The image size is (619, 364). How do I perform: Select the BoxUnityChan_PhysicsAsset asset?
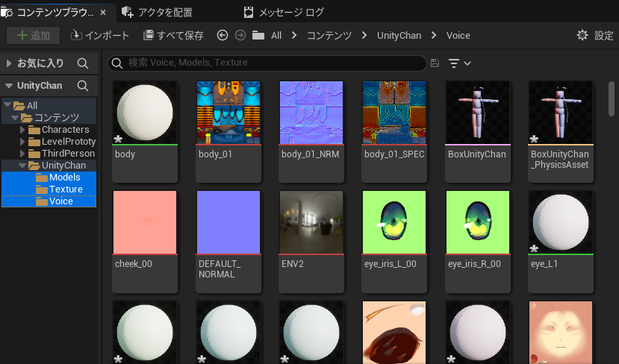pos(561,131)
